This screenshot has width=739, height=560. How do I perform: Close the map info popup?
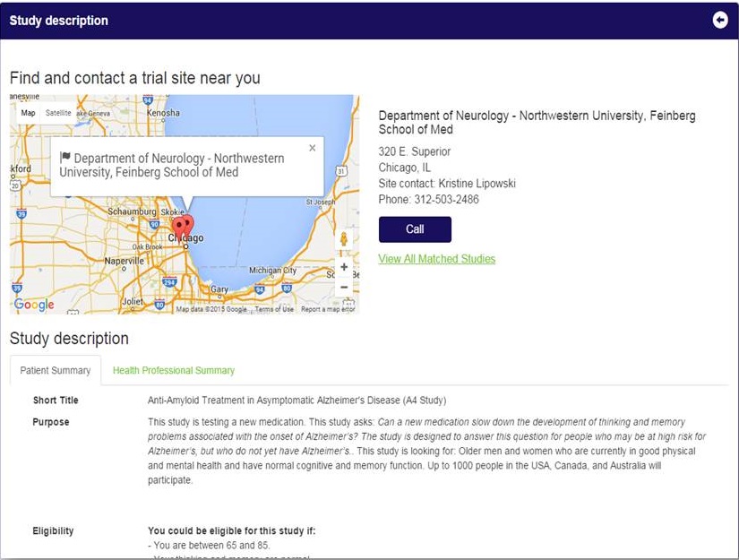click(312, 149)
